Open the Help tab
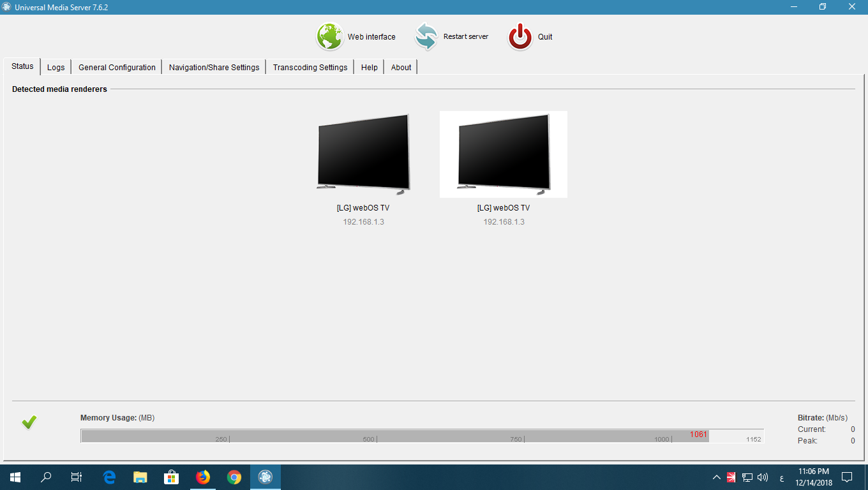Screen dimensions: 868x490 pos(370,67)
